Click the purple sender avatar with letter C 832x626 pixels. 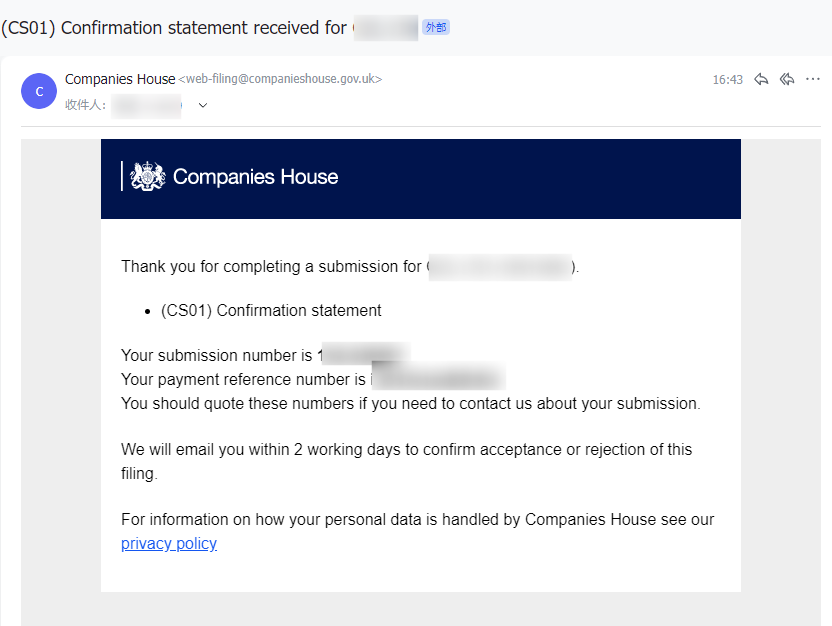pos(39,91)
